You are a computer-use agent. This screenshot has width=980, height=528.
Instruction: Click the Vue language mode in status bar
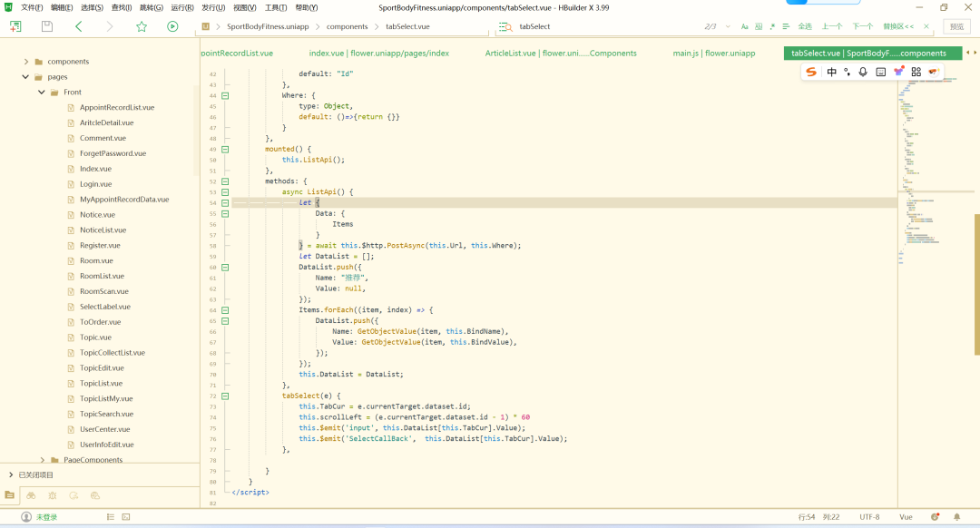click(x=906, y=517)
